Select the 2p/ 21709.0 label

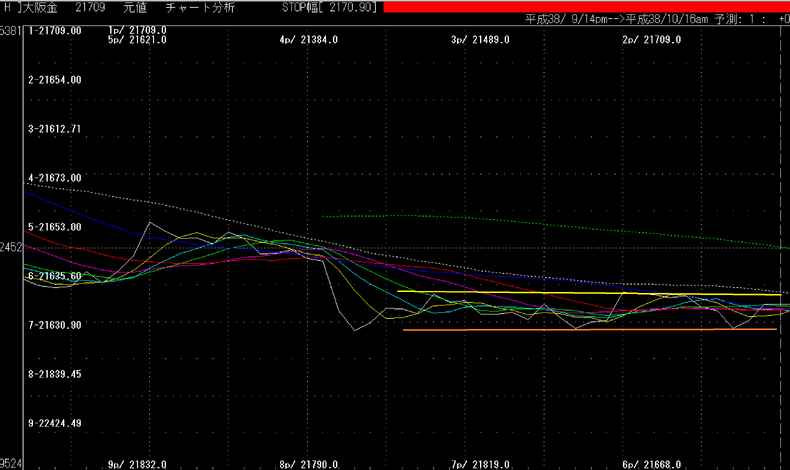pos(651,39)
